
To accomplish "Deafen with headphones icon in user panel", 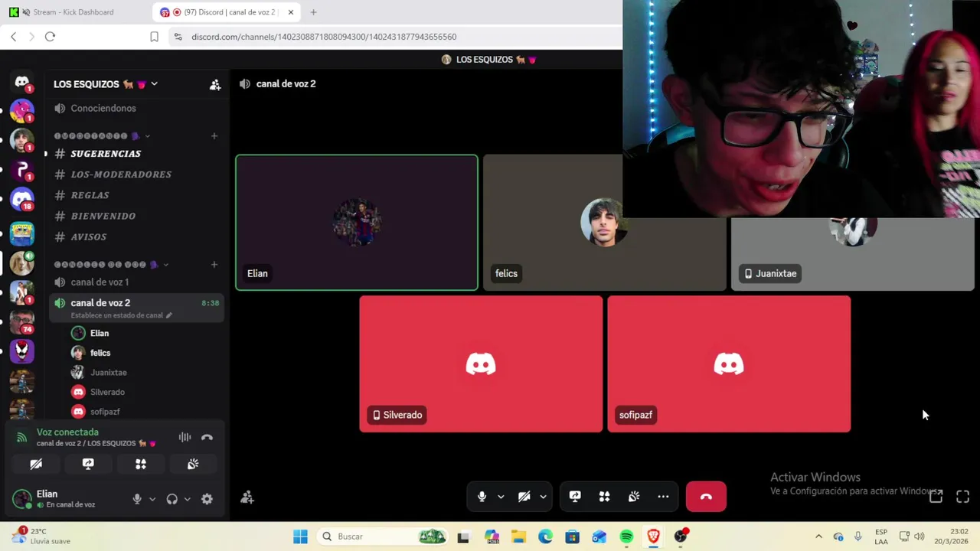I will click(x=172, y=499).
